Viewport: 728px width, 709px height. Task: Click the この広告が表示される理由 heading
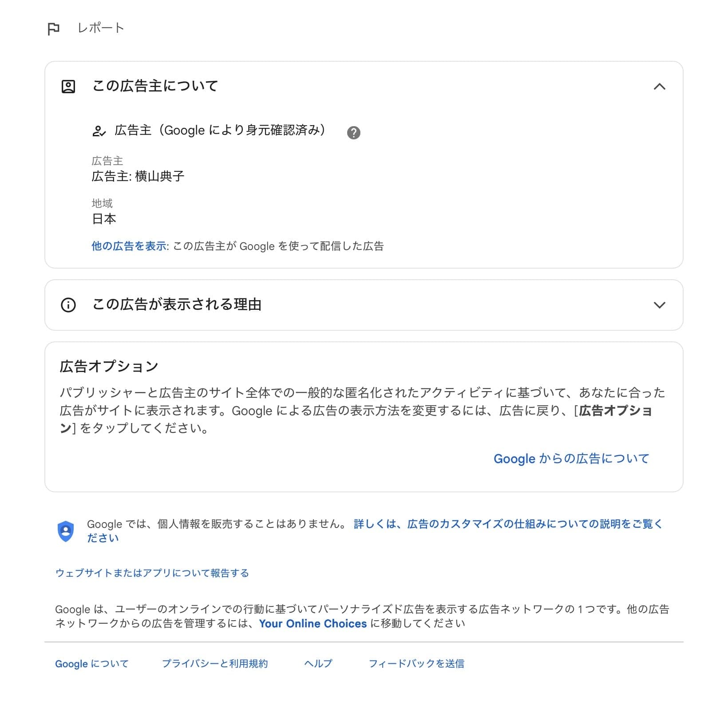pos(177,305)
